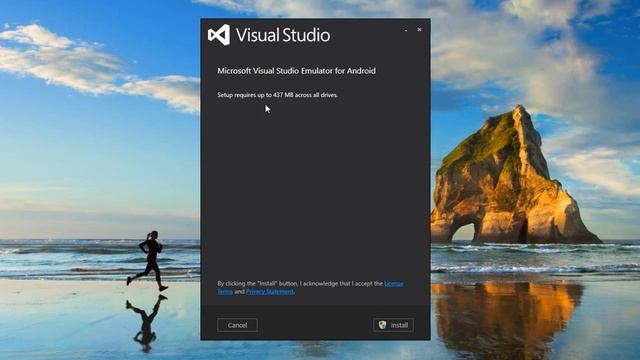The image size is (640, 360).
Task: Click 'Setup requires up to 437 MB' text
Action: (x=278, y=95)
